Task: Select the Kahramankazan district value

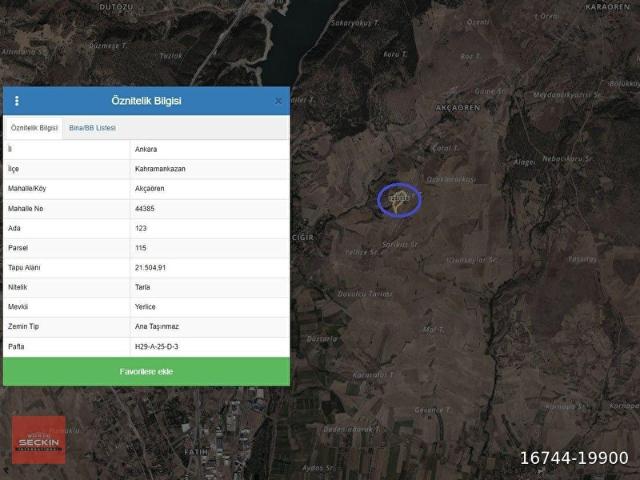Action: click(x=160, y=169)
